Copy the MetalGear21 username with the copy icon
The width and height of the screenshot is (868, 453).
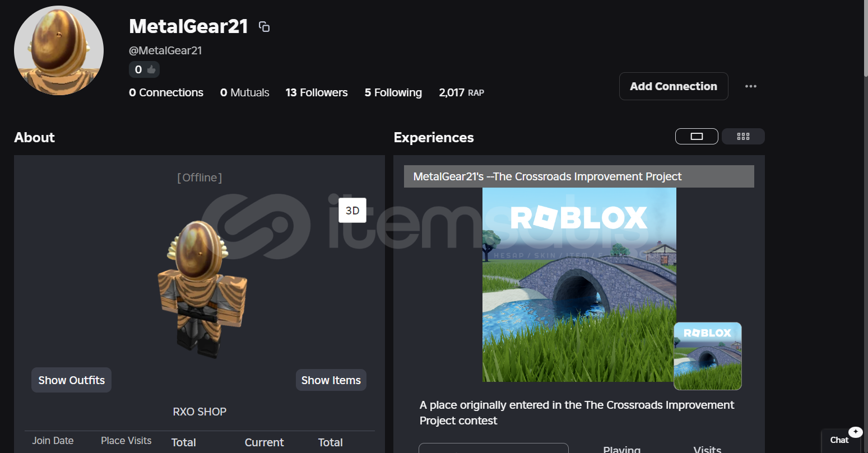tap(264, 27)
